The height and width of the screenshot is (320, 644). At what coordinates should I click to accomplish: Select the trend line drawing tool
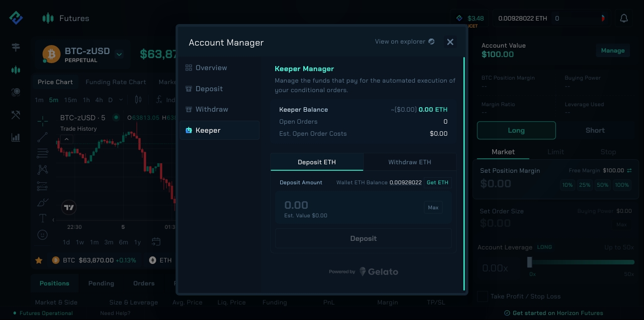[43, 137]
